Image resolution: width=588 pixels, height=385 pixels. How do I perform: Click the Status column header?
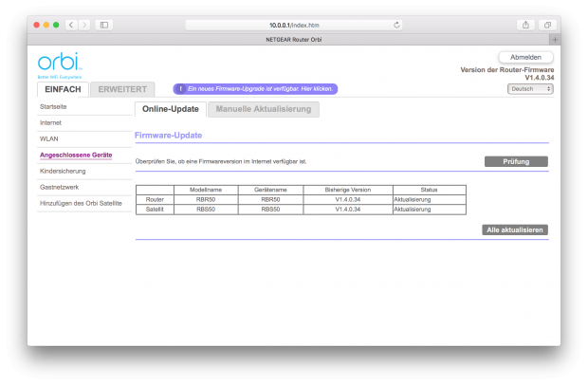click(x=430, y=190)
